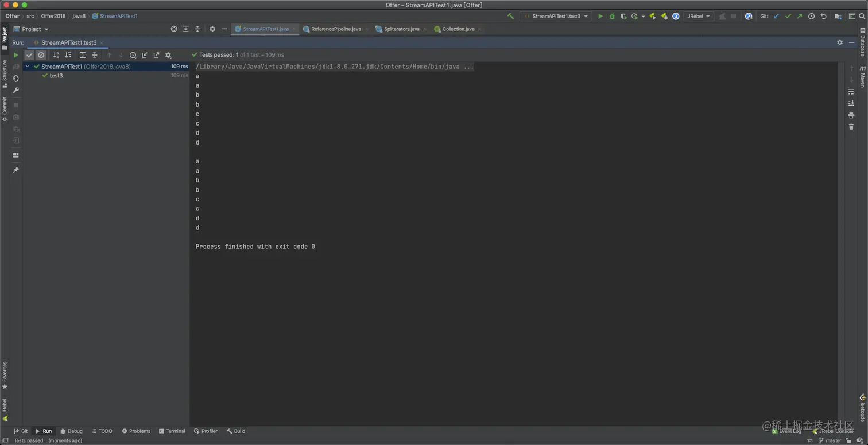Open the Project view dropdown
The image size is (868, 445).
coord(32,29)
